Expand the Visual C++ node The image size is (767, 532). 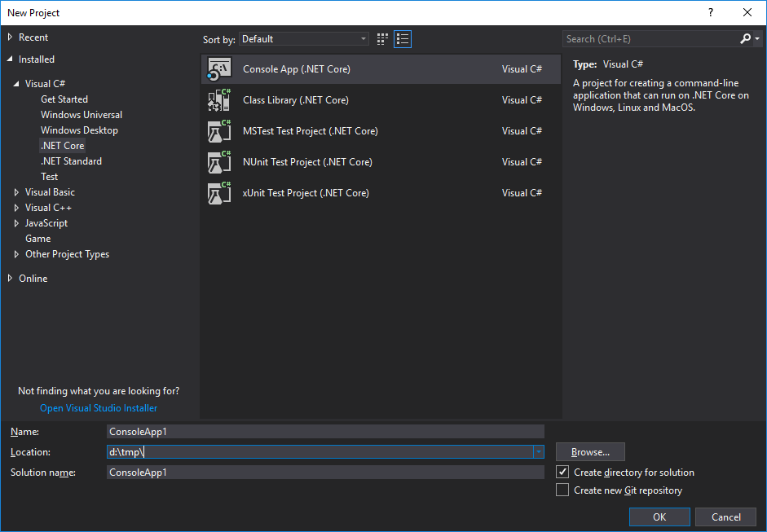coord(16,208)
